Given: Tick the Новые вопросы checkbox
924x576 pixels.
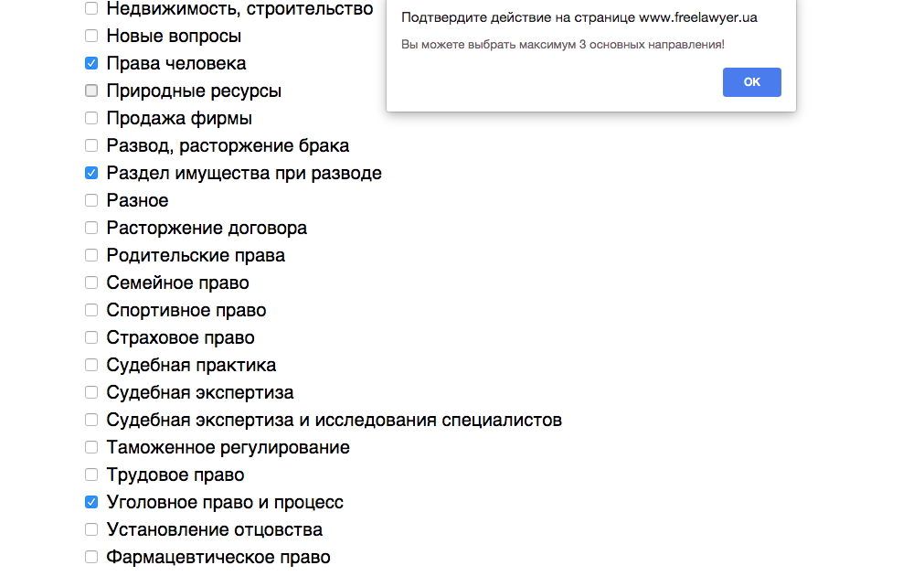Looking at the screenshot, I should coord(91,36).
